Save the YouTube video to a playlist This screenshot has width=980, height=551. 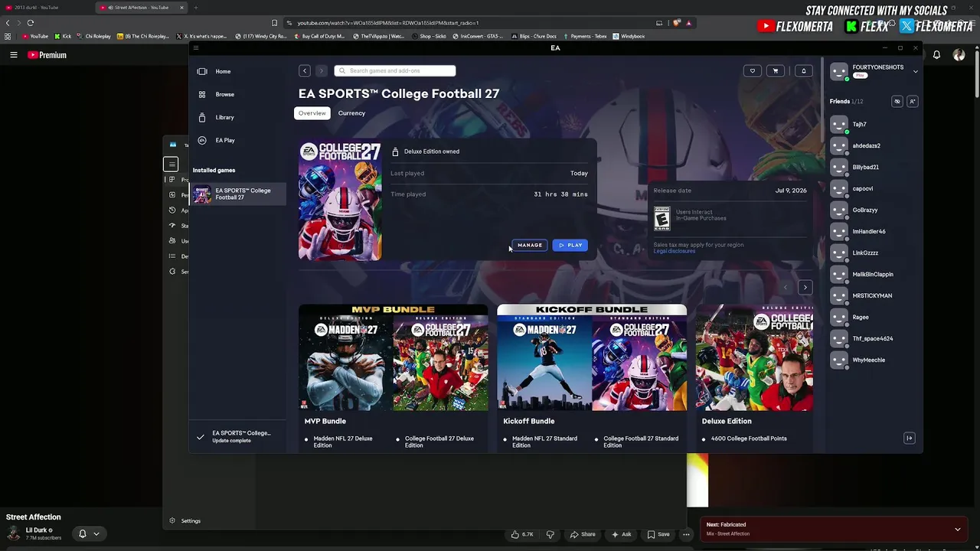pos(658,534)
